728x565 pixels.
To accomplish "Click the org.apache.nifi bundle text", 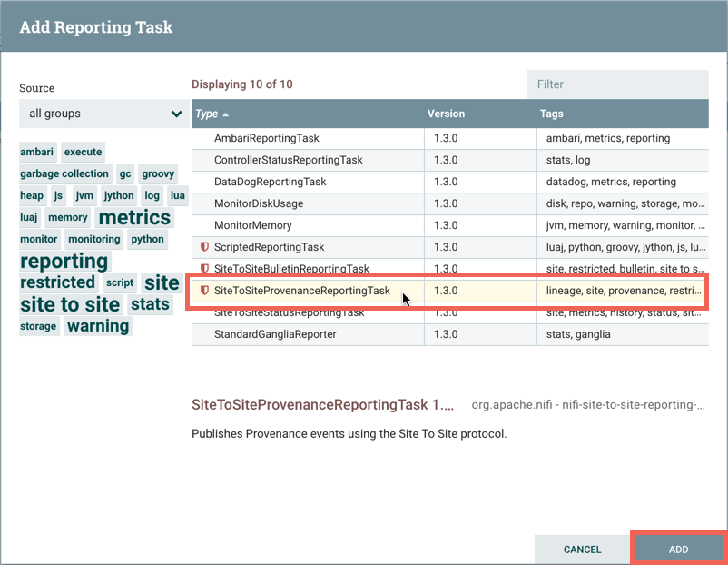I will pyautogui.click(x=588, y=405).
